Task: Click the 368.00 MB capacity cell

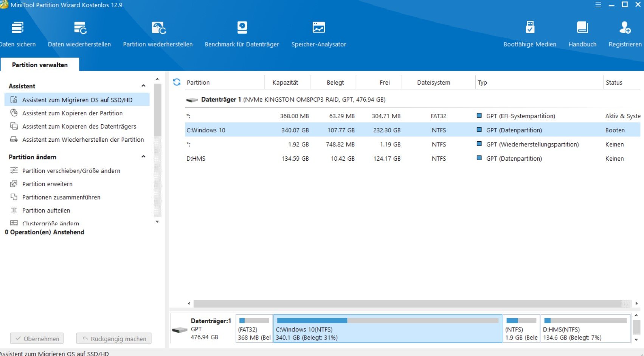Action: coord(294,116)
